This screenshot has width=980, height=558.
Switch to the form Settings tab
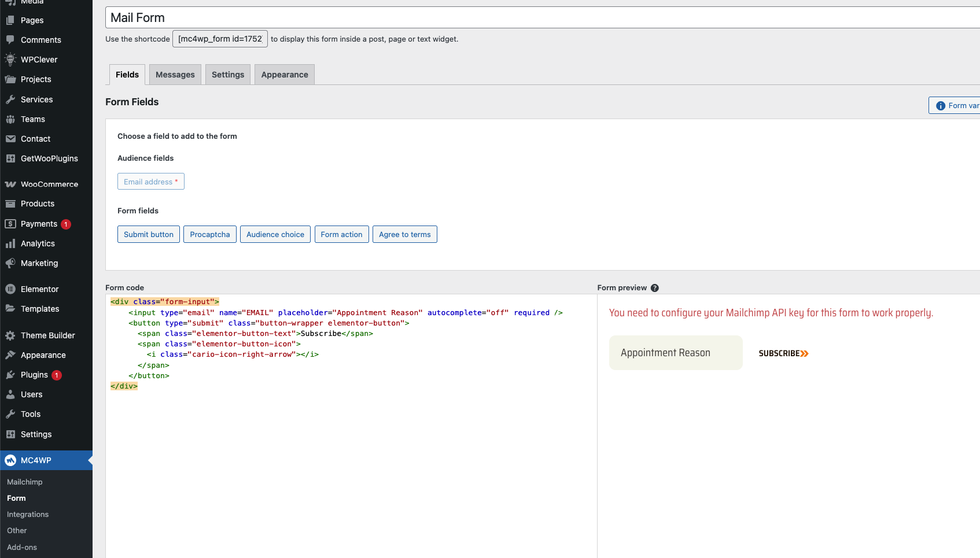[x=227, y=75]
